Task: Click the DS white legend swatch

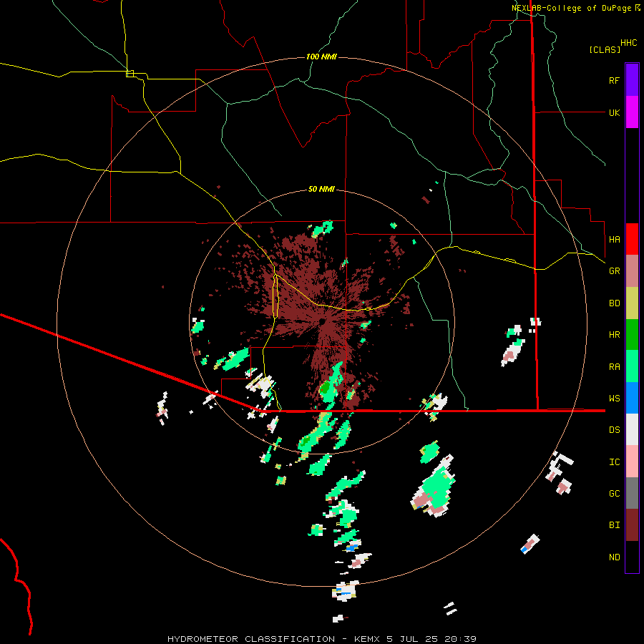Action: coord(632,429)
